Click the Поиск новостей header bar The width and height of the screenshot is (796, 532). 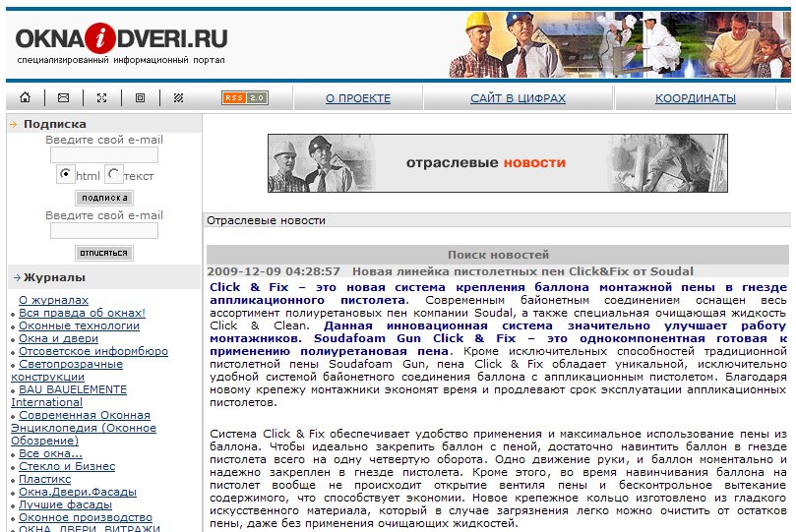point(498,254)
